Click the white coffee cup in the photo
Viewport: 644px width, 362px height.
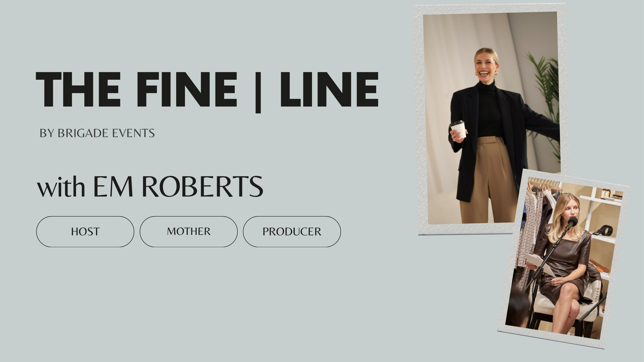[458, 130]
